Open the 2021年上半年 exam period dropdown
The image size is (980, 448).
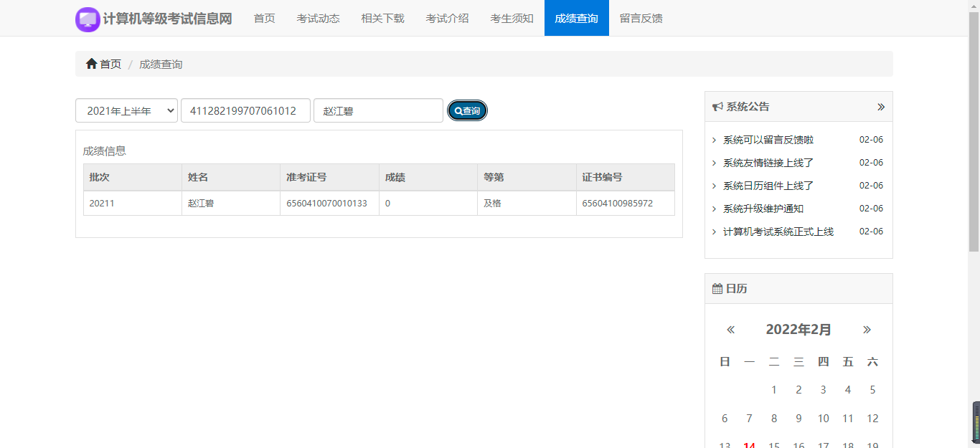126,111
